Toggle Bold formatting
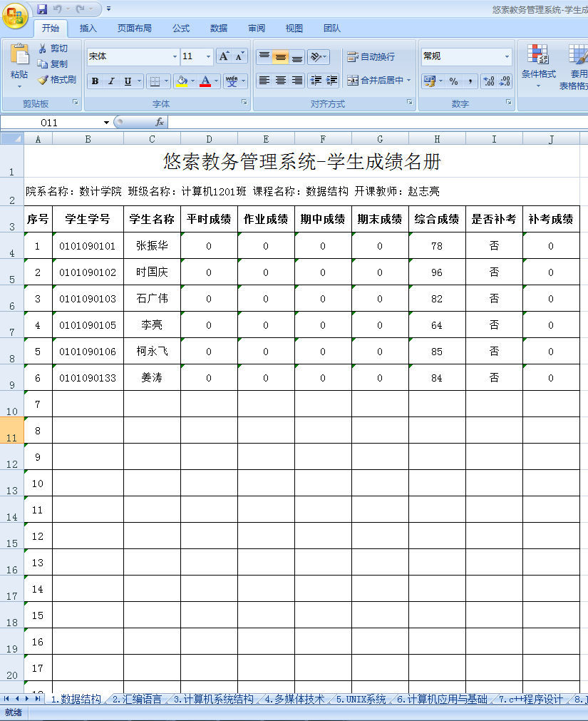This screenshot has width=588, height=721. 95,81
